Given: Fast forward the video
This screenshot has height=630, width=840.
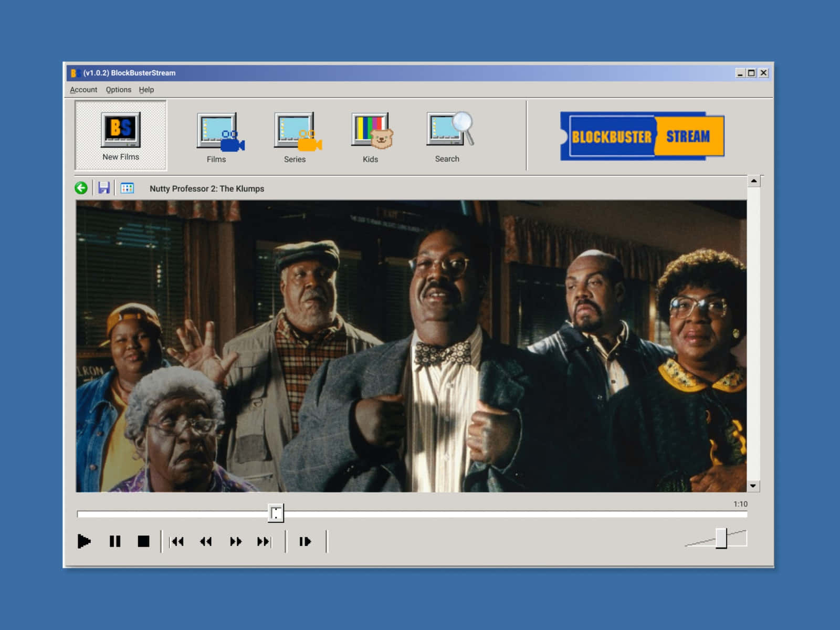Looking at the screenshot, I should tap(236, 541).
